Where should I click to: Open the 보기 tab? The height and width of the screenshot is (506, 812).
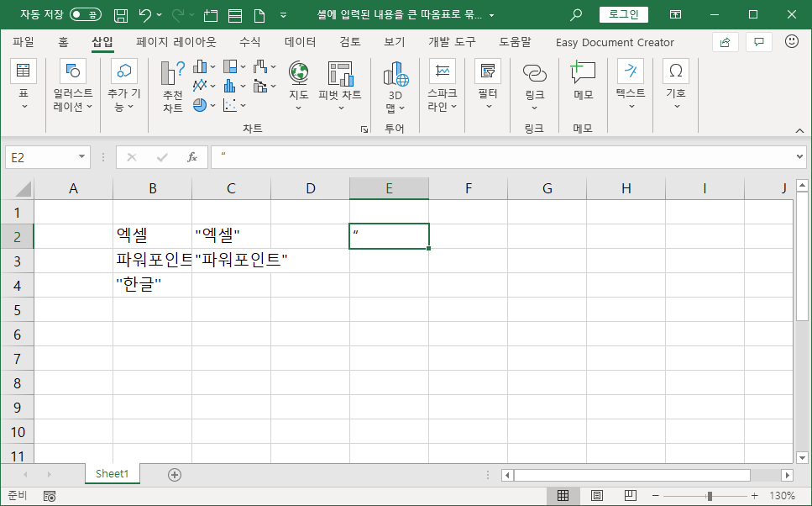pyautogui.click(x=394, y=42)
